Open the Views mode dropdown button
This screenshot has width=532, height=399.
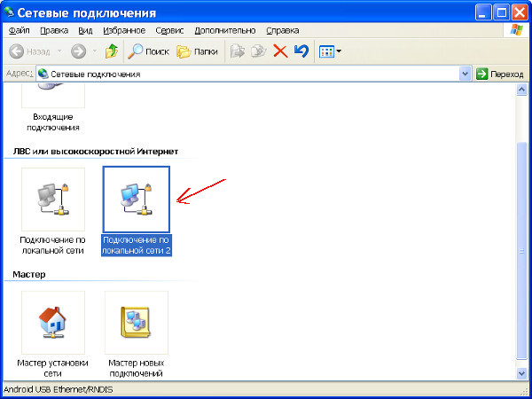(330, 51)
